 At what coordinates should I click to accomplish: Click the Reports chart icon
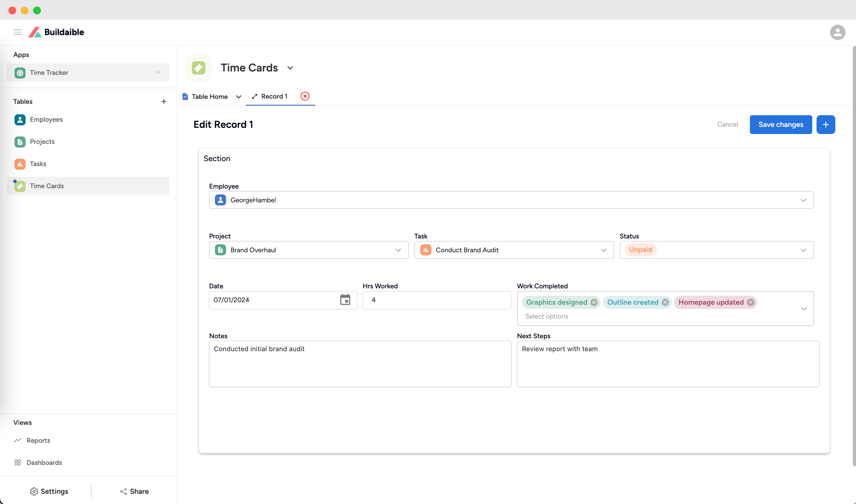18,440
